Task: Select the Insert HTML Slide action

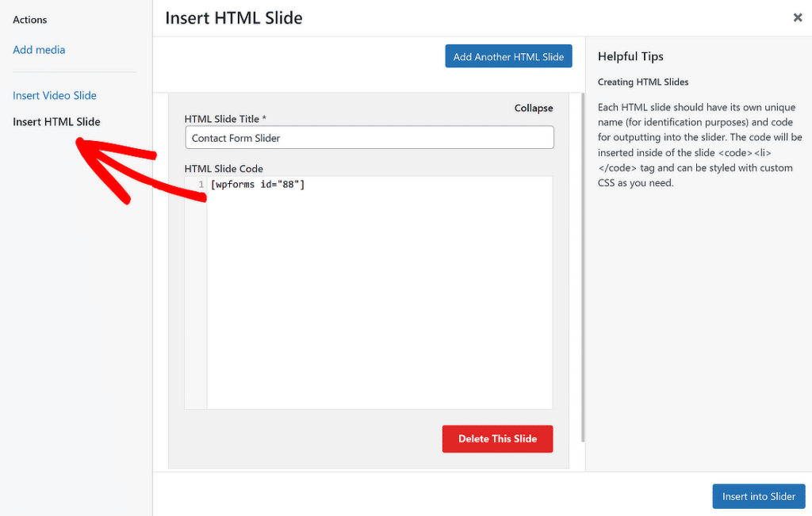Action: [56, 121]
